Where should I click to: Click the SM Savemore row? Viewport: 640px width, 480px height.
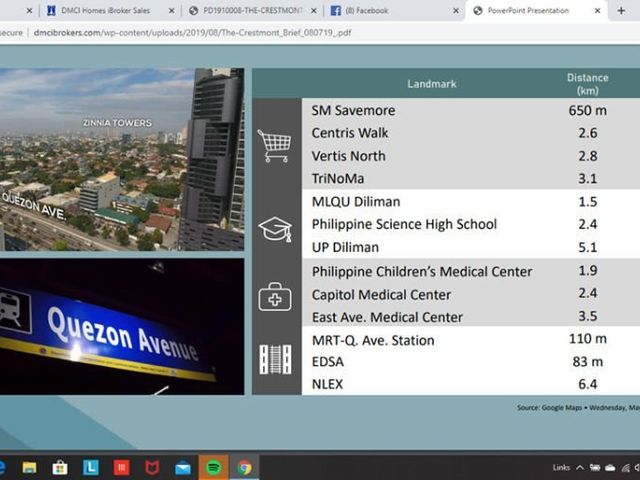click(x=471, y=111)
